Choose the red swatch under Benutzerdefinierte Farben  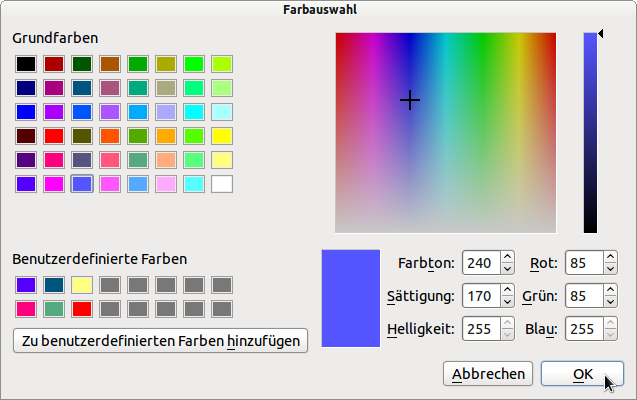tap(82, 308)
